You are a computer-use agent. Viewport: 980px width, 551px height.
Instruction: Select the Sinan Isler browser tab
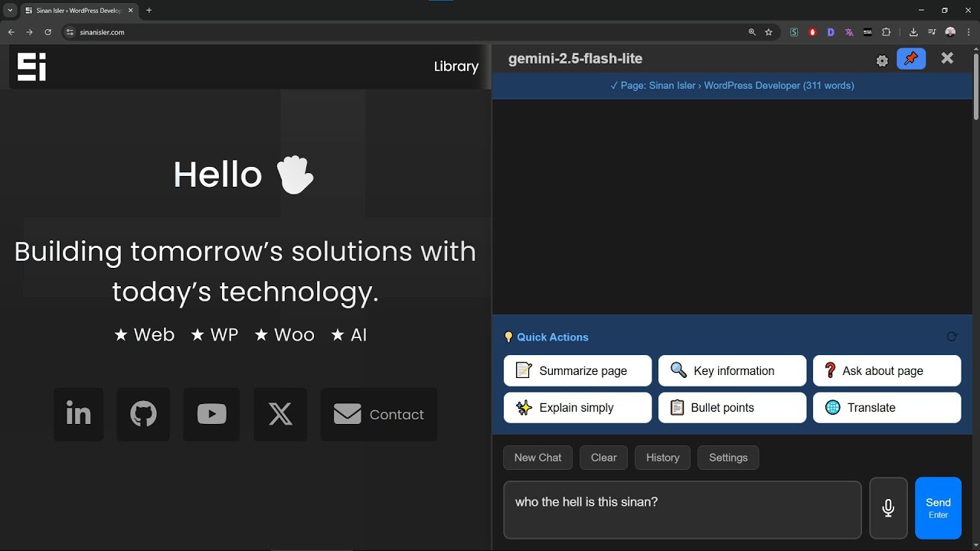tap(79, 11)
